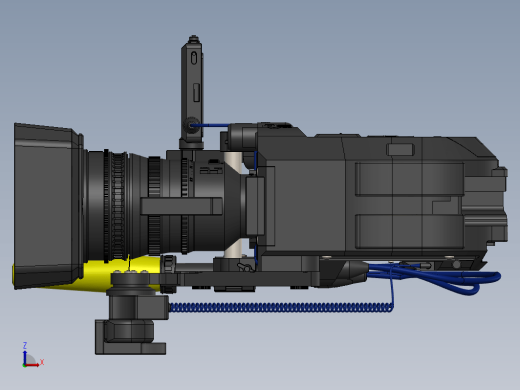The height and width of the screenshot is (390, 520).
Task: Select the upright handle above the lens
Action: tap(192, 93)
